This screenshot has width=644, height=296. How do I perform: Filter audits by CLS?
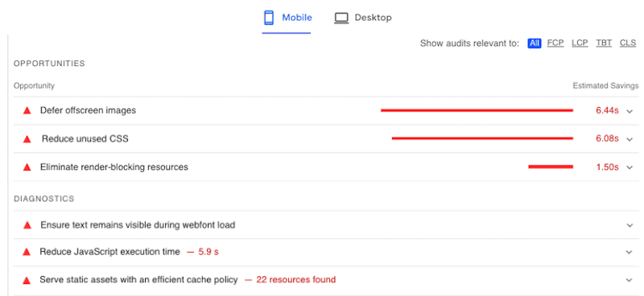coord(628,43)
